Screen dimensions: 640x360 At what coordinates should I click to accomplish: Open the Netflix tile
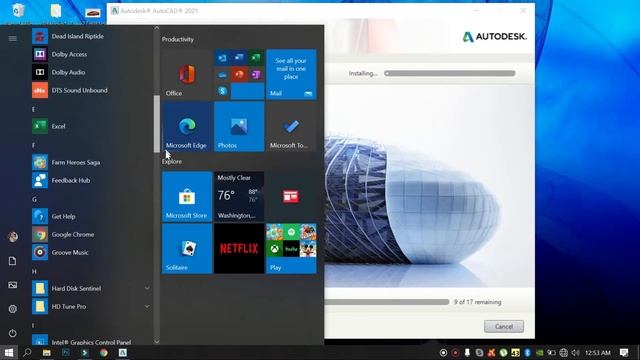pos(239,249)
